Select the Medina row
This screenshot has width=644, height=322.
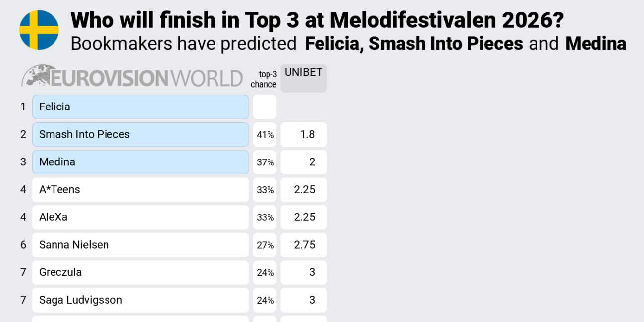pyautogui.click(x=140, y=162)
